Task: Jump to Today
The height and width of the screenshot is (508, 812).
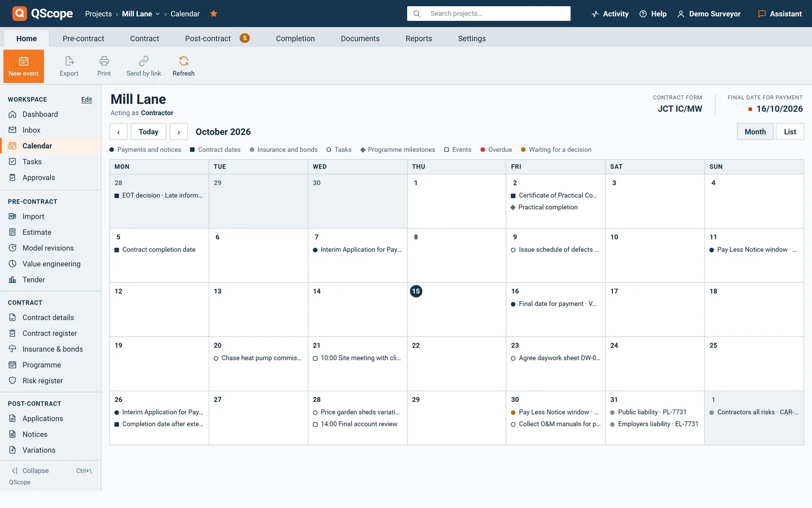Action: (149, 132)
